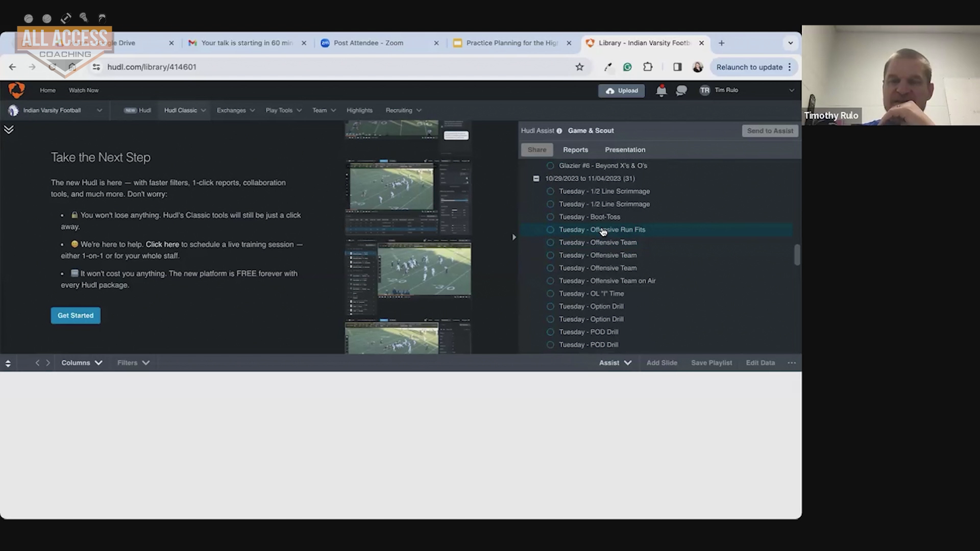Click browser back arrow
The height and width of the screenshot is (551, 980).
pos(12,67)
